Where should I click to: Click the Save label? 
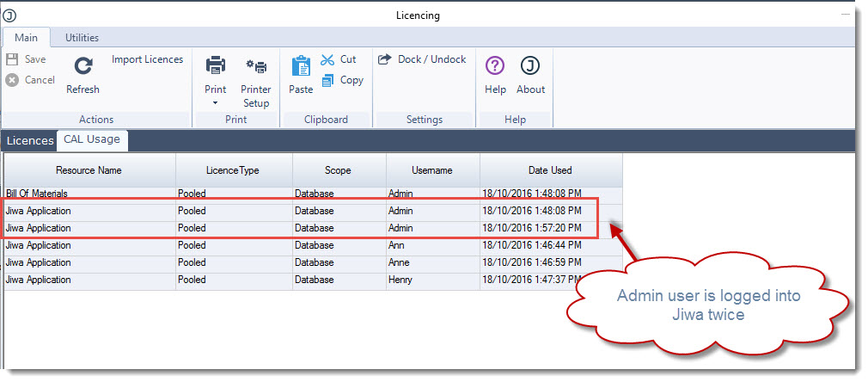pyautogui.click(x=35, y=59)
